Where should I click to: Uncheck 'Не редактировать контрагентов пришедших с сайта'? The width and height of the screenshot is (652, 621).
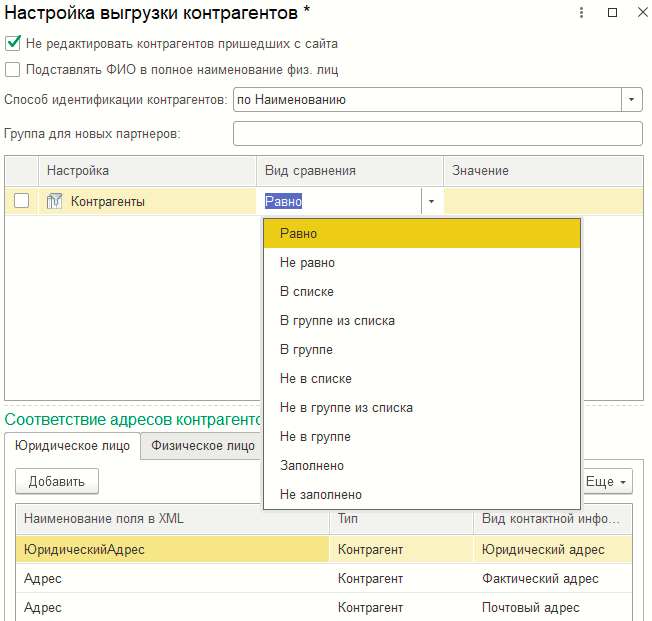[13, 44]
